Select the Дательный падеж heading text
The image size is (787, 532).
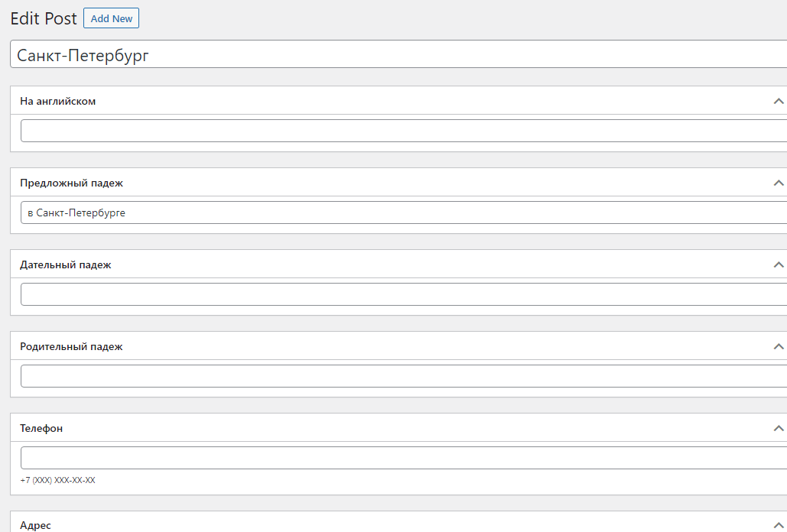pyautogui.click(x=66, y=264)
